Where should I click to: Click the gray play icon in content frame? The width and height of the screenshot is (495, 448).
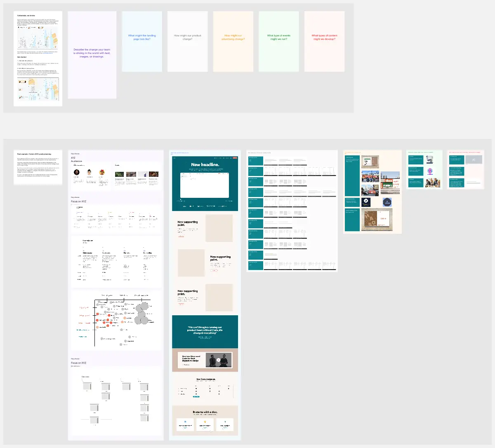coord(474,160)
